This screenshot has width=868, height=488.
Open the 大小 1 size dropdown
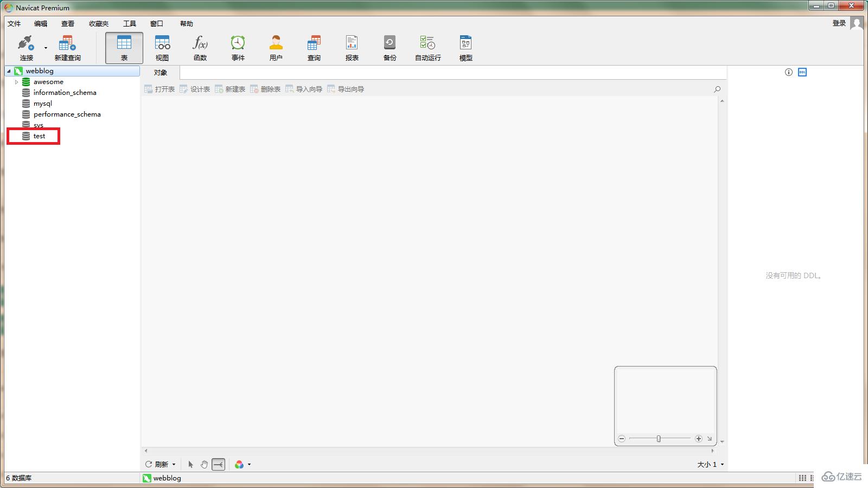coord(711,464)
